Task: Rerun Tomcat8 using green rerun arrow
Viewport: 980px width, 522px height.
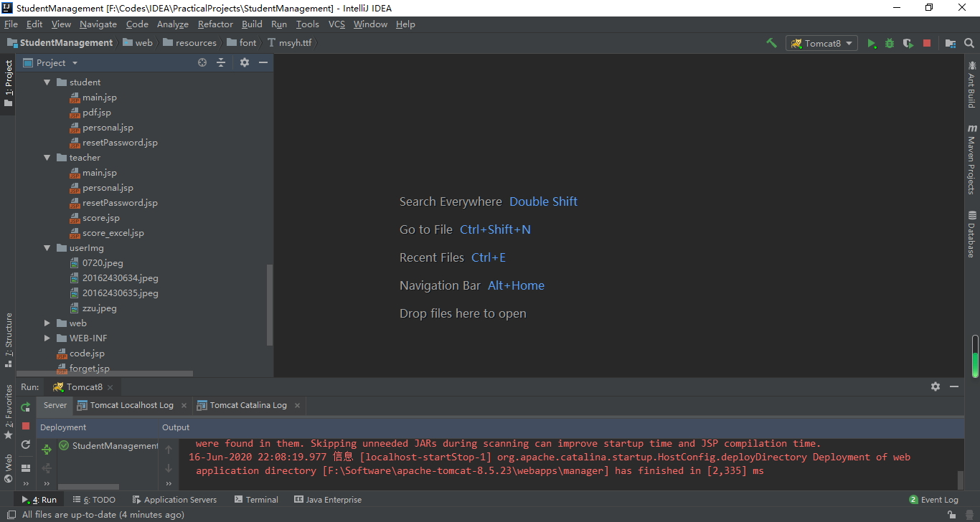Action: [26, 407]
